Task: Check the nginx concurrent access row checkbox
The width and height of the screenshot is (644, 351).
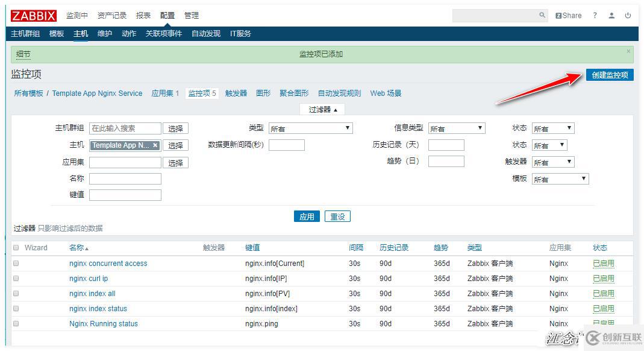Action: 16,263
